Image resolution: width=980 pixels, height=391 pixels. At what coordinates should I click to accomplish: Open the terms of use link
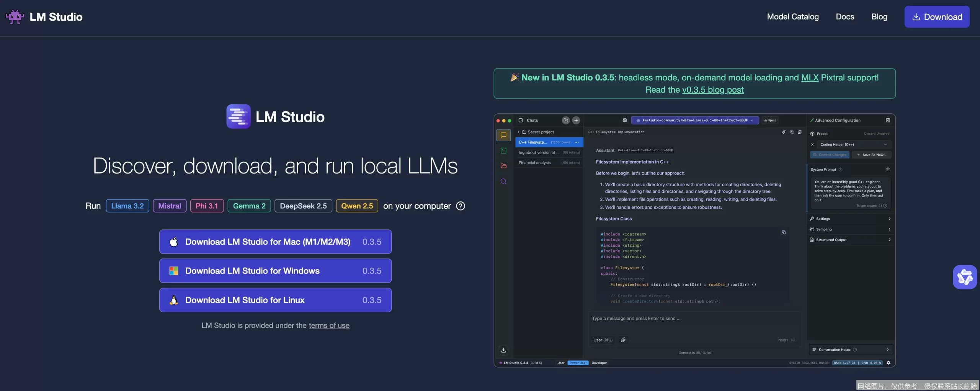(x=329, y=326)
